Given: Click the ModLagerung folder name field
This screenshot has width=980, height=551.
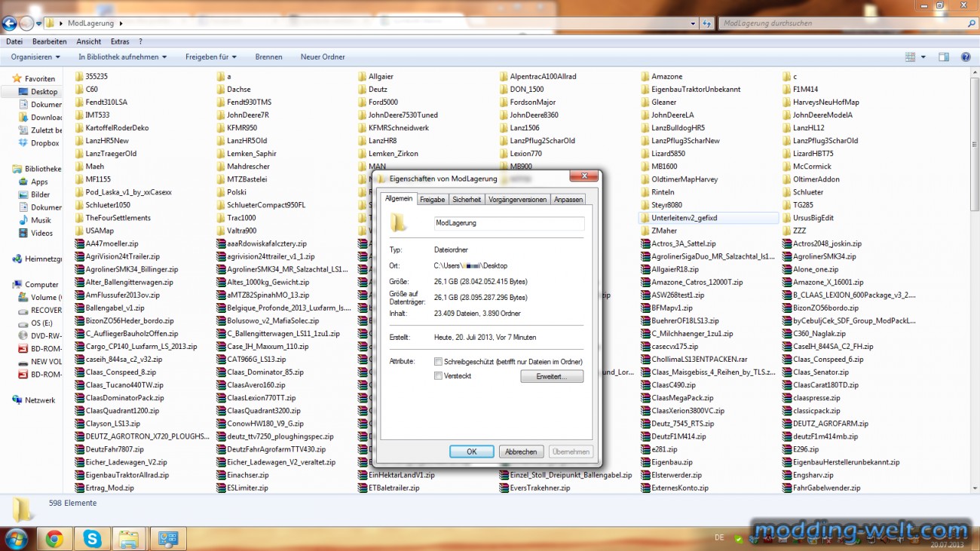Looking at the screenshot, I should pyautogui.click(x=509, y=223).
